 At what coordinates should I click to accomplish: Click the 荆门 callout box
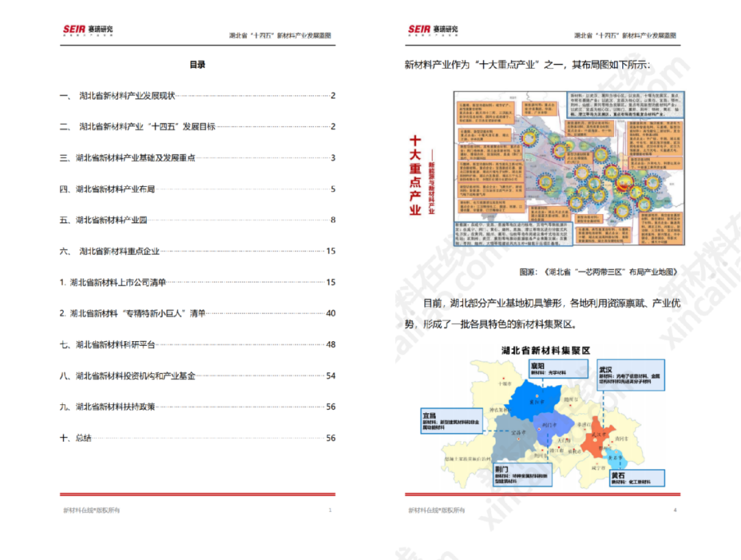(x=523, y=475)
